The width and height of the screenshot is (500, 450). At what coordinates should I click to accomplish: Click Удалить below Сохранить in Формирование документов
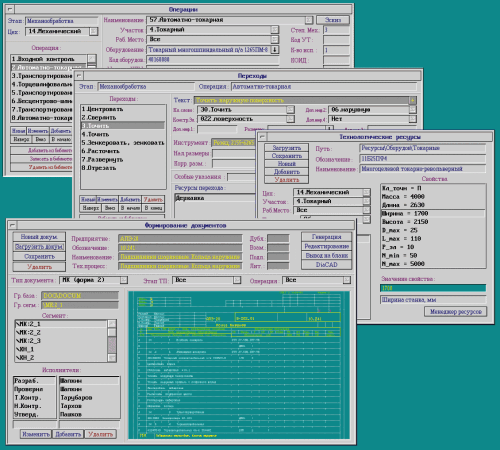coord(39,267)
